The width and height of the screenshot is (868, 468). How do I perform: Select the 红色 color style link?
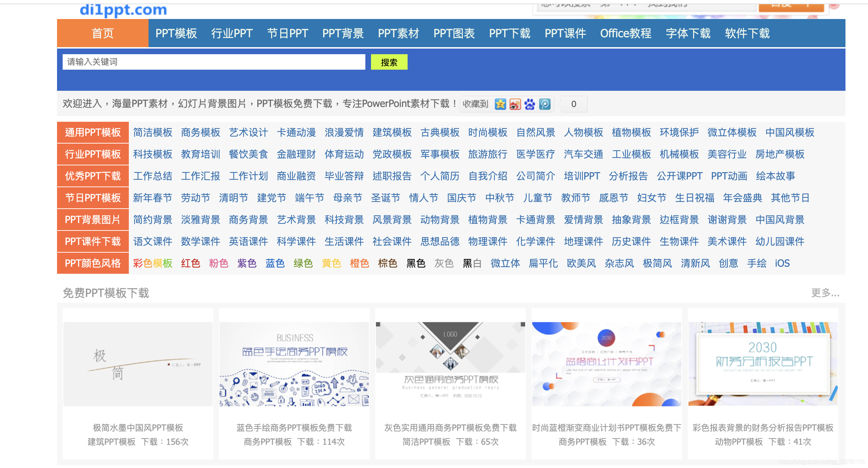tap(190, 263)
